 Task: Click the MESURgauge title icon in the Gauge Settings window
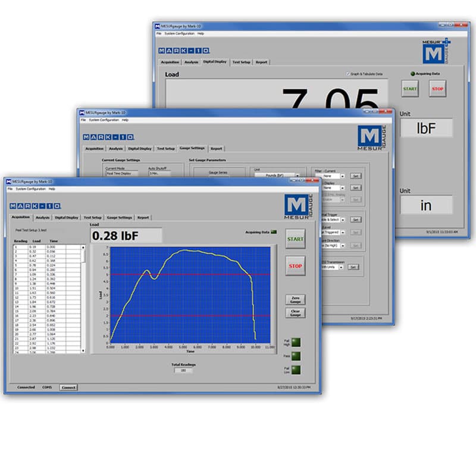pos(82,112)
